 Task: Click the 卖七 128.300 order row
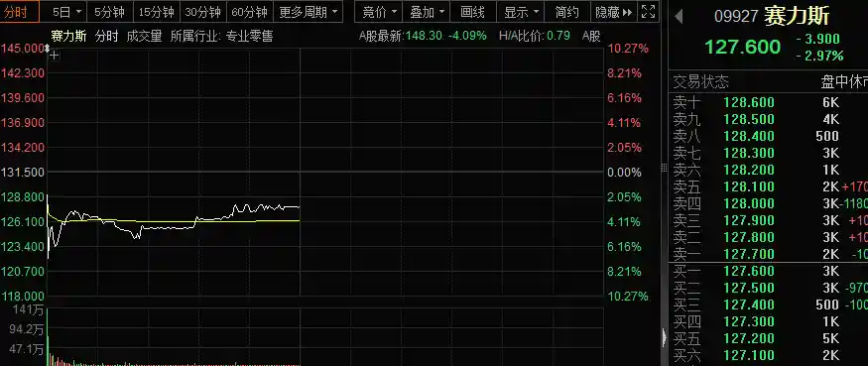(769, 153)
